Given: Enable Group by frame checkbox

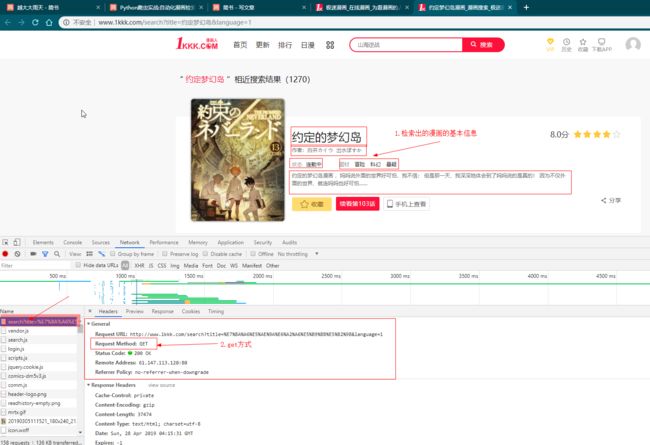Looking at the screenshot, I should click(x=112, y=254).
